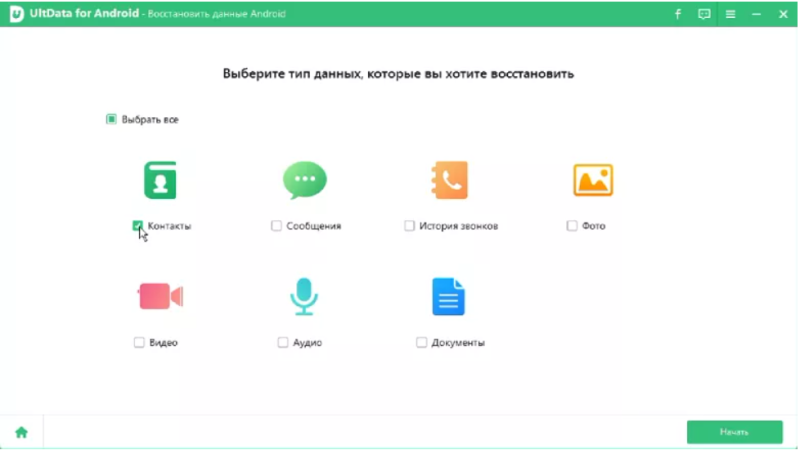Click the Messages speech bubble icon
This screenshot has height=450, width=800.
pyautogui.click(x=305, y=180)
